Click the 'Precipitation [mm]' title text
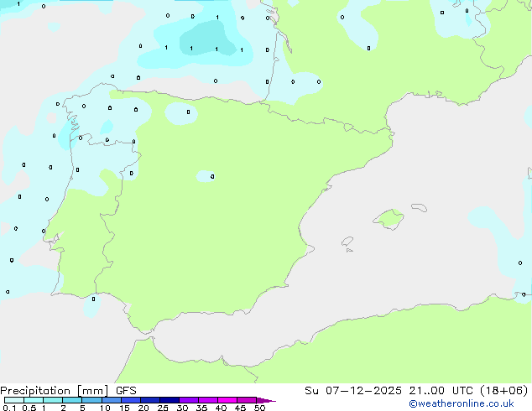Image resolution: width=532 pixels, height=411 pixels. pos(54,391)
